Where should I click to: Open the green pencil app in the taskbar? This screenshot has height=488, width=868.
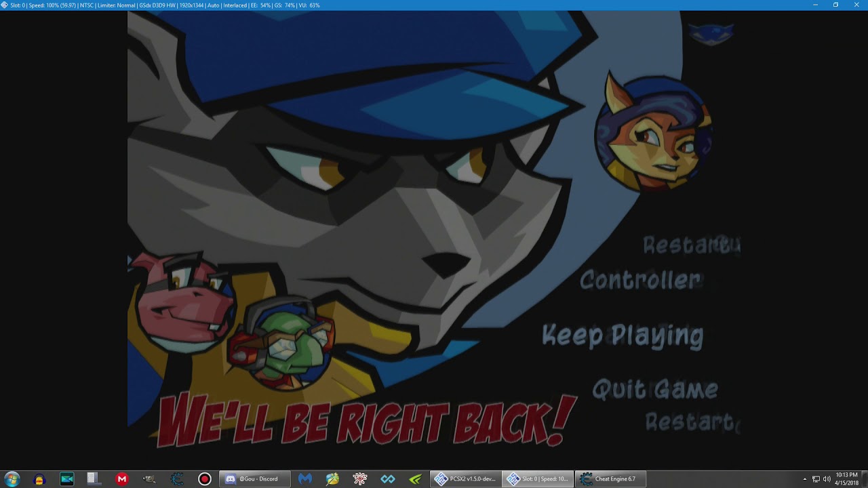click(332, 479)
